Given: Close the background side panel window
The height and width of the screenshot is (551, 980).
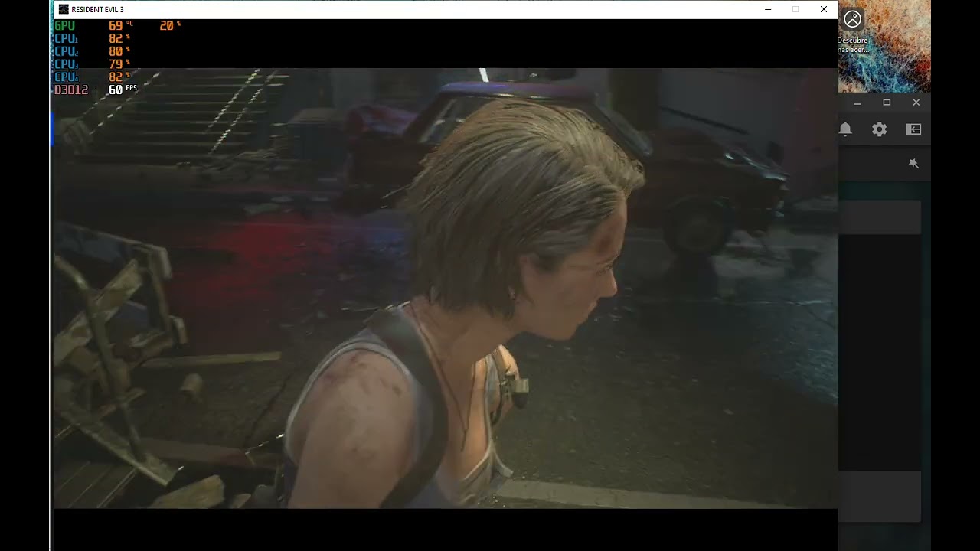Looking at the screenshot, I should click(916, 103).
